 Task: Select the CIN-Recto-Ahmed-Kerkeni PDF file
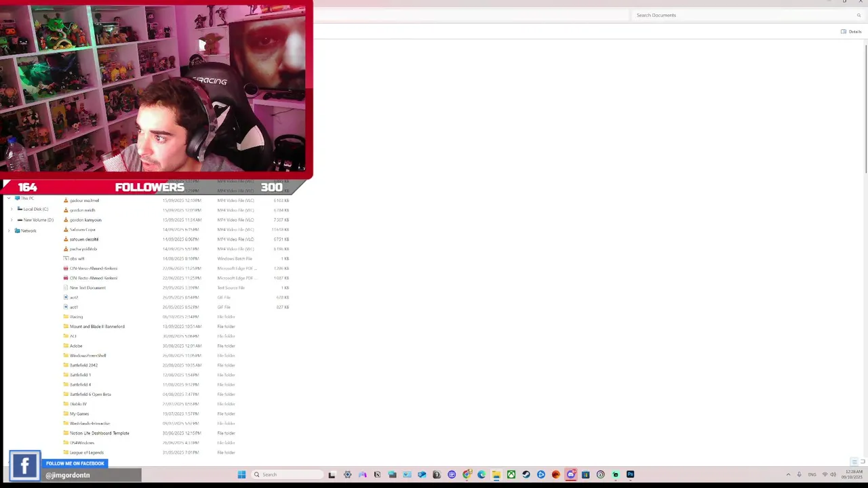93,278
